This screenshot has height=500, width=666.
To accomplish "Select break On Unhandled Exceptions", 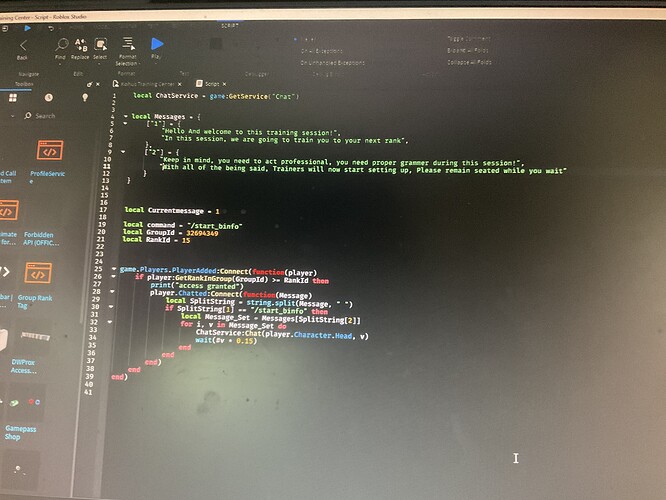I will pyautogui.click(x=333, y=63).
